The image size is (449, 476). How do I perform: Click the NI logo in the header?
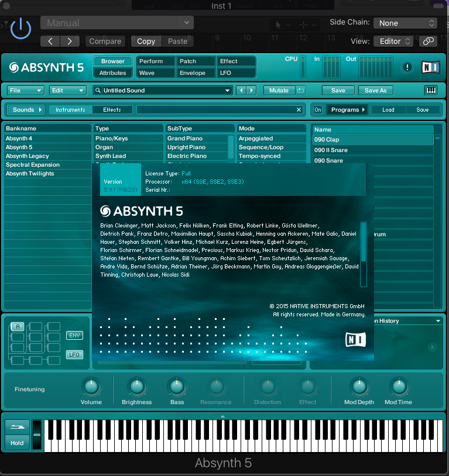pos(430,67)
